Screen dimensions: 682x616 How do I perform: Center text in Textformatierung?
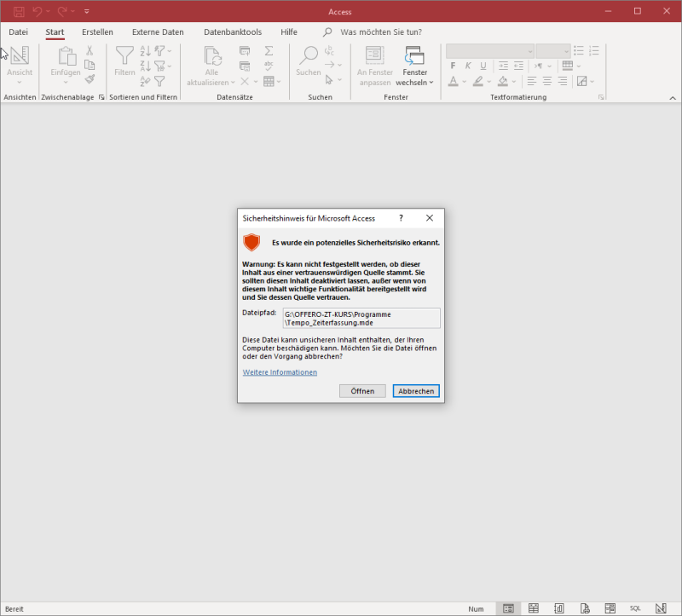(547, 81)
